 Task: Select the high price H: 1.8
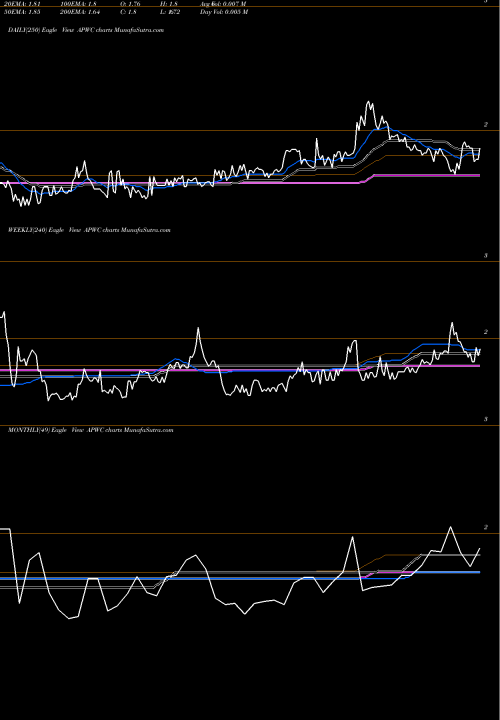[169, 4]
